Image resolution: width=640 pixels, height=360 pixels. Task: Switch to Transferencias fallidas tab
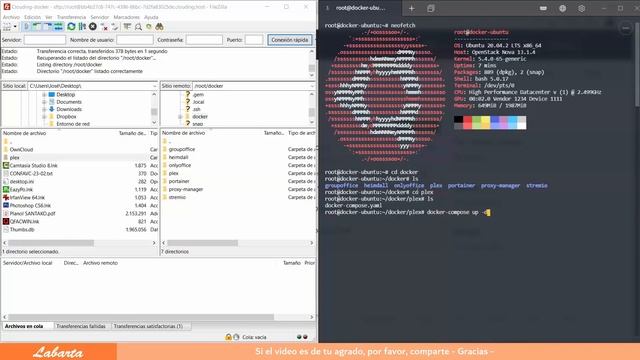pos(81,326)
